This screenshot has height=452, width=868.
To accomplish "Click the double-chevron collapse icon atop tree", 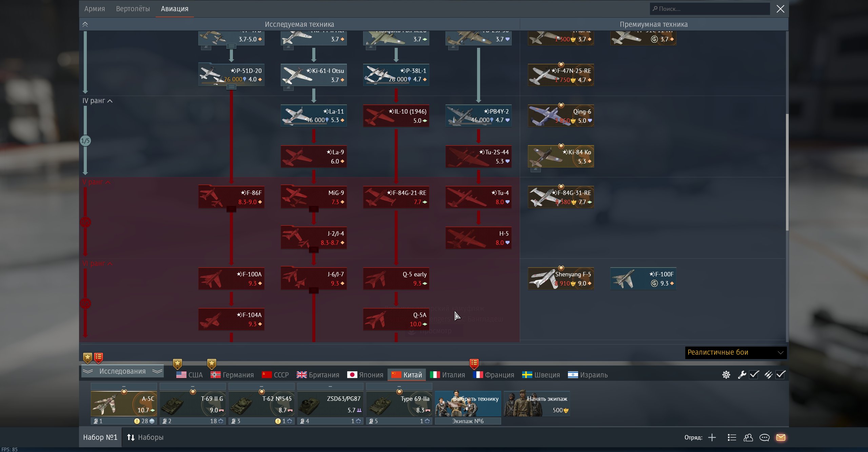I will point(85,24).
